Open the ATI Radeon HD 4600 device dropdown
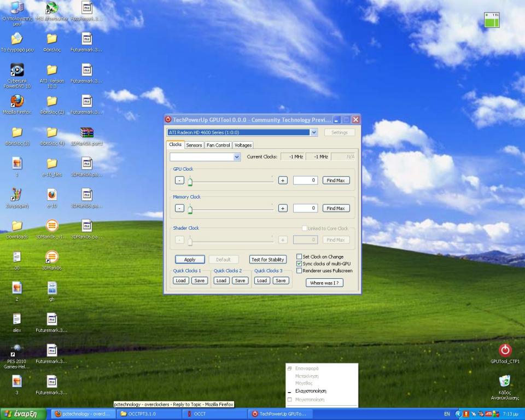This screenshot has height=420, width=525. (314, 132)
